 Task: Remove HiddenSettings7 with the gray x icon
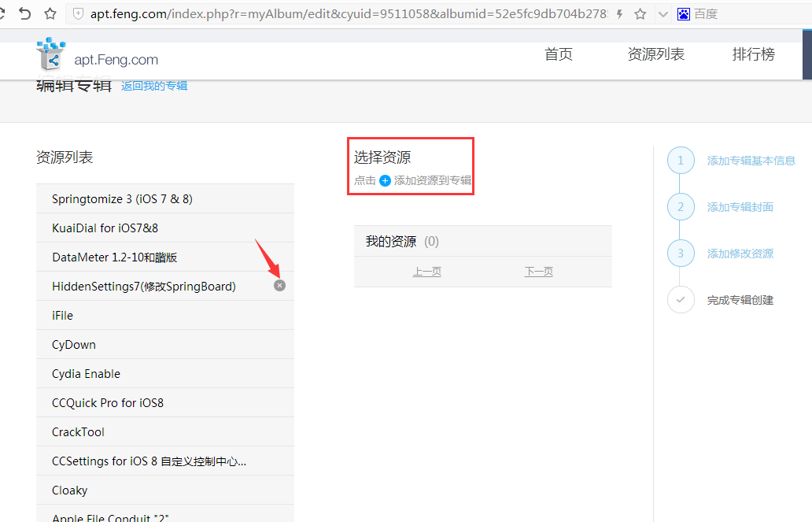tap(279, 286)
